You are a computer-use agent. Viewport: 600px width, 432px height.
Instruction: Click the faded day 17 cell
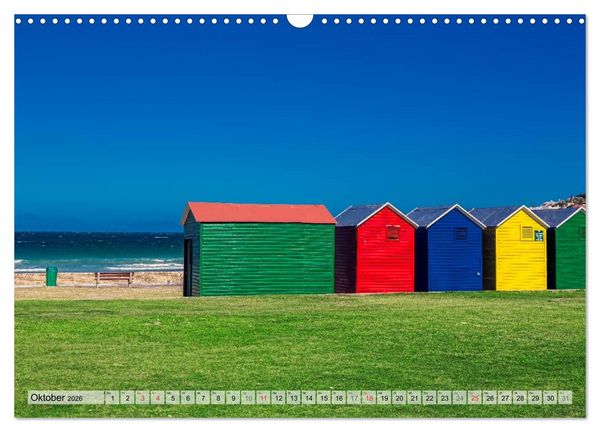354,398
